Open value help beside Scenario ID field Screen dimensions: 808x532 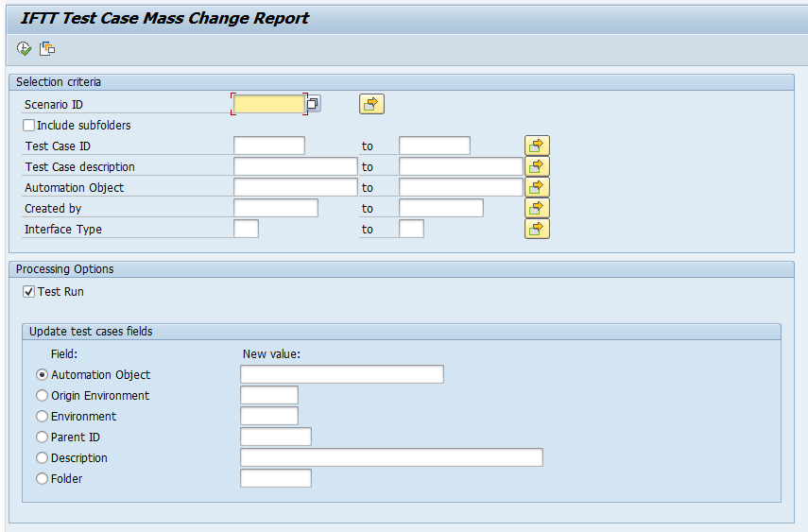pyautogui.click(x=313, y=104)
